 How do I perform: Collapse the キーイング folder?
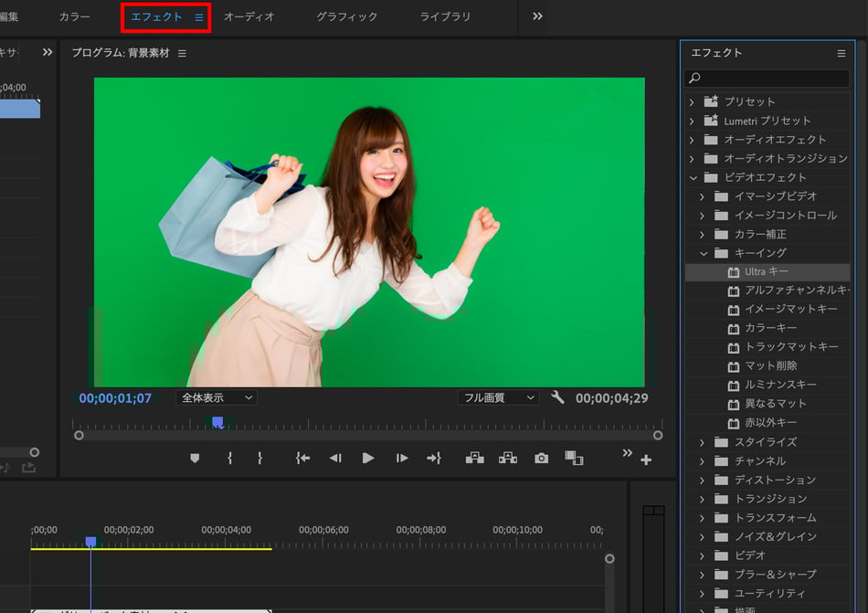[704, 253]
